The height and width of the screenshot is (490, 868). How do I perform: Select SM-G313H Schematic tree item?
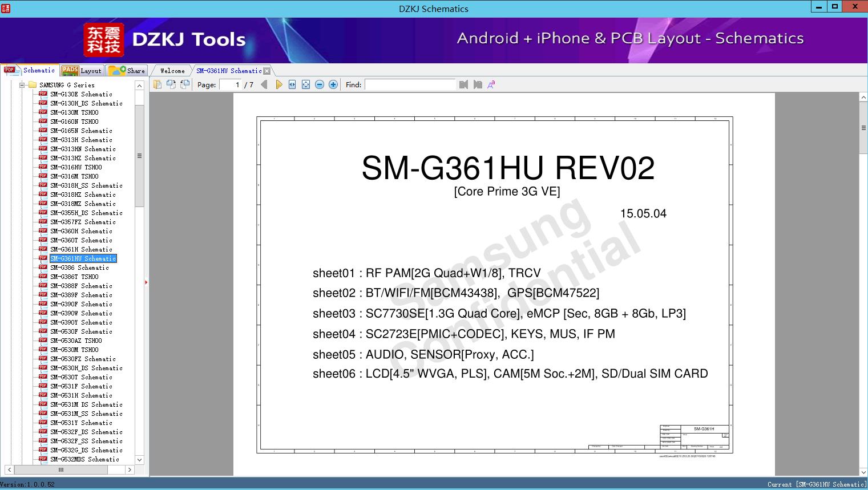(81, 140)
